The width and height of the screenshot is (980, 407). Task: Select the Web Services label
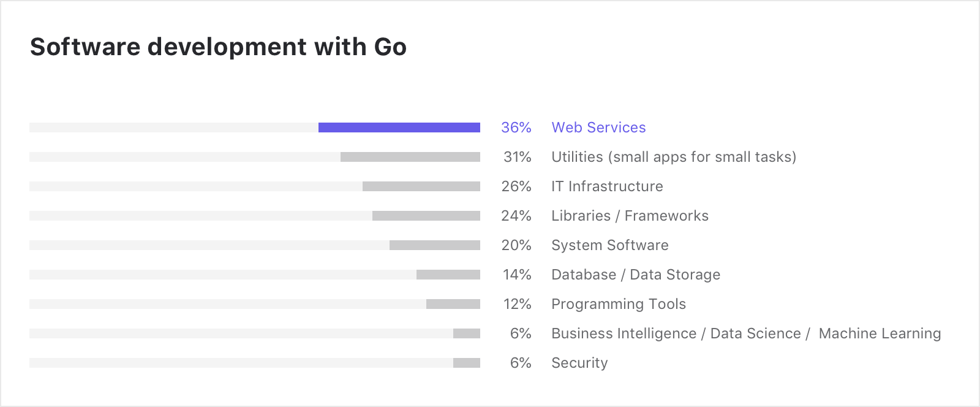pos(598,127)
